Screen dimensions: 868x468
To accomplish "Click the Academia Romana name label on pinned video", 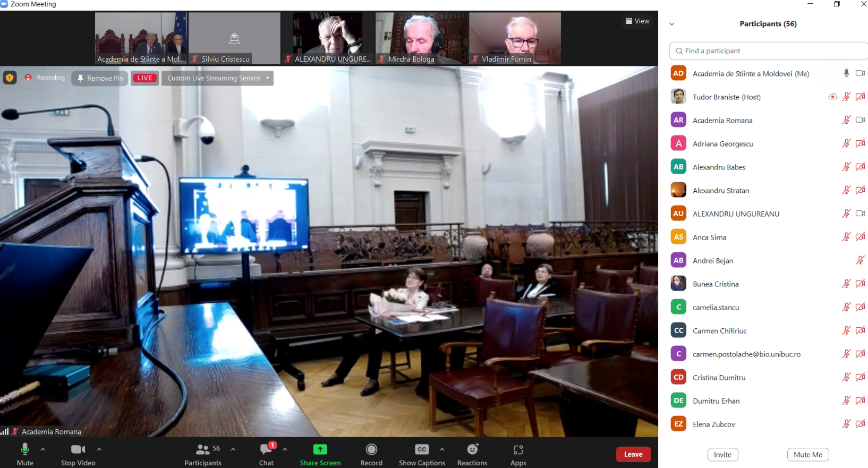I will point(52,432).
